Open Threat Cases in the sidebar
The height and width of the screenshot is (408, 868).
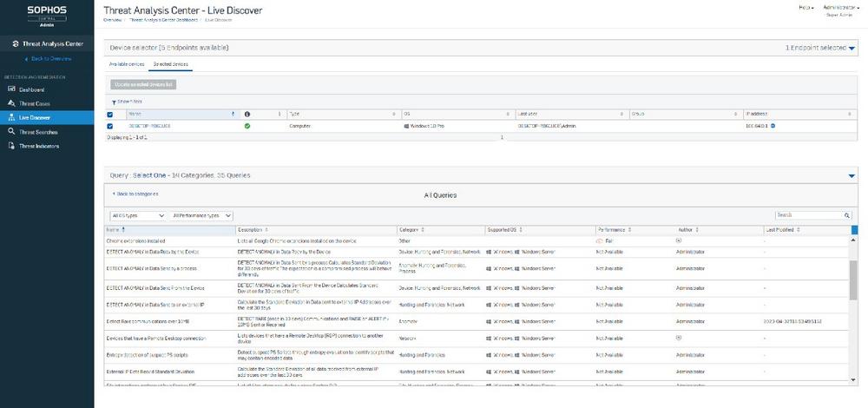[x=35, y=103]
